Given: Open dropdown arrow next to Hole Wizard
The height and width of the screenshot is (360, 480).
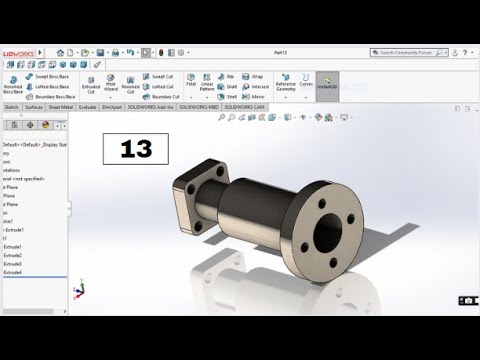Looking at the screenshot, I should coord(111,98).
